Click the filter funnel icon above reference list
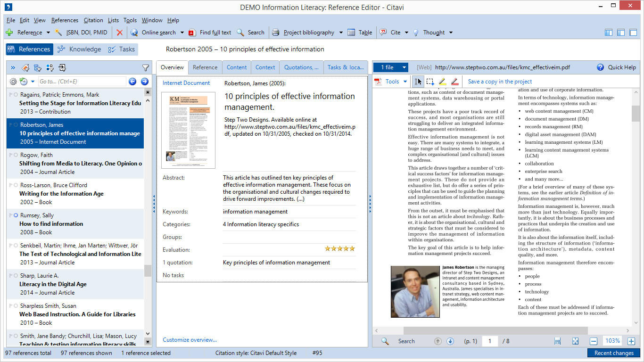This screenshot has width=644, height=362. tap(146, 68)
